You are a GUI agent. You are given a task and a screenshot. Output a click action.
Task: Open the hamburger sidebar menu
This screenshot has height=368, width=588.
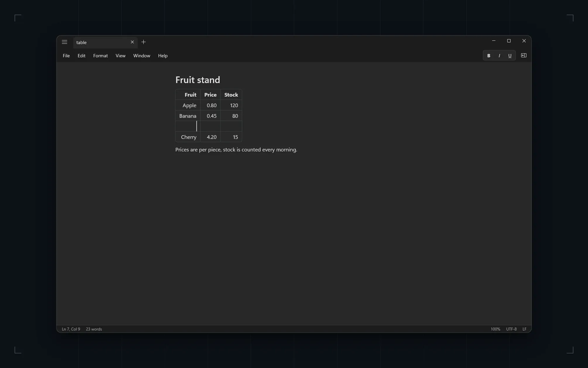(x=64, y=42)
